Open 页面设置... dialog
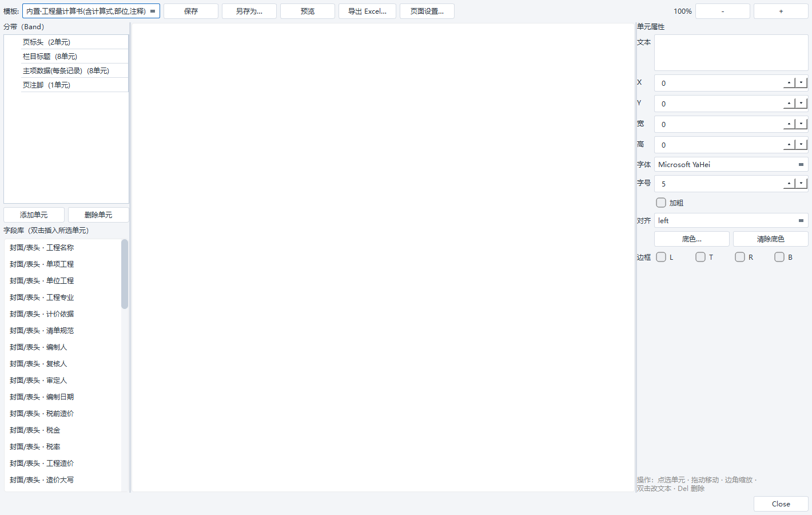This screenshot has height=515, width=812. 427,11
